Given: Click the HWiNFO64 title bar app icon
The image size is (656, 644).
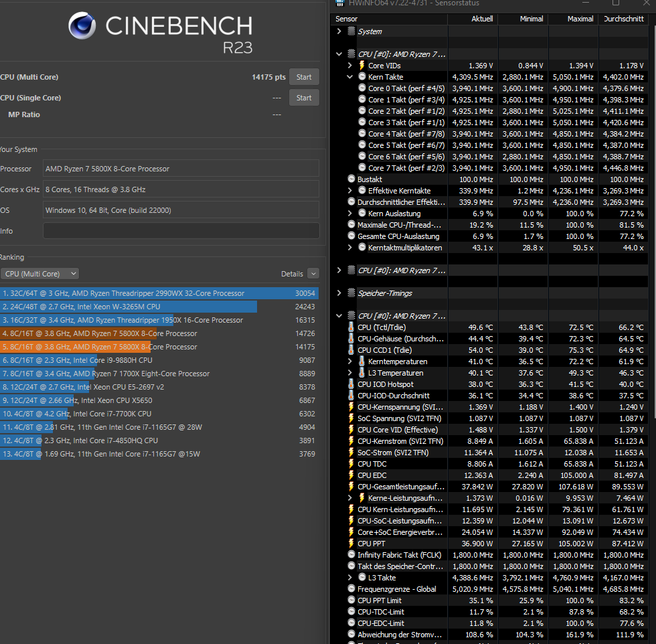Looking at the screenshot, I should [x=340, y=3].
